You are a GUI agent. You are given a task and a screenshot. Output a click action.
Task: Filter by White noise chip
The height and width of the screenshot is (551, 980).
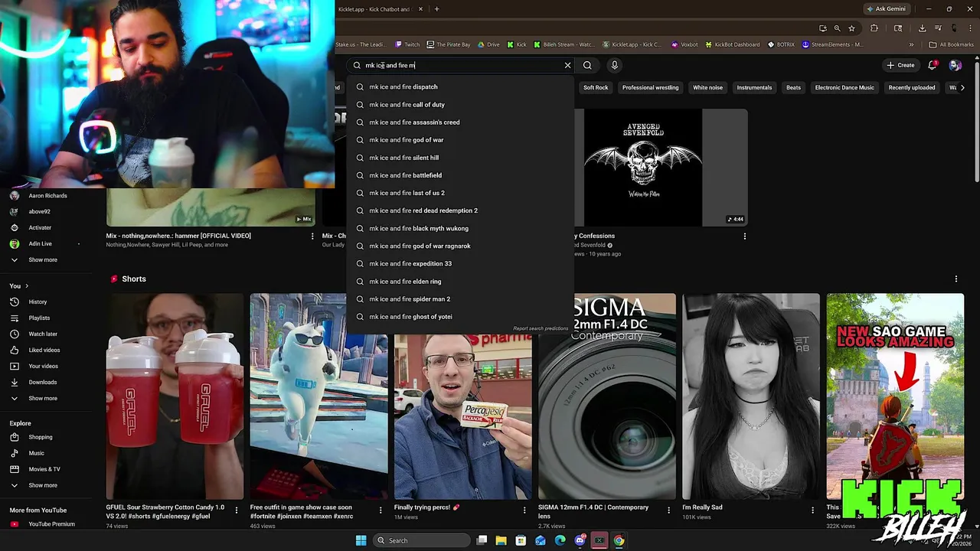tap(707, 87)
